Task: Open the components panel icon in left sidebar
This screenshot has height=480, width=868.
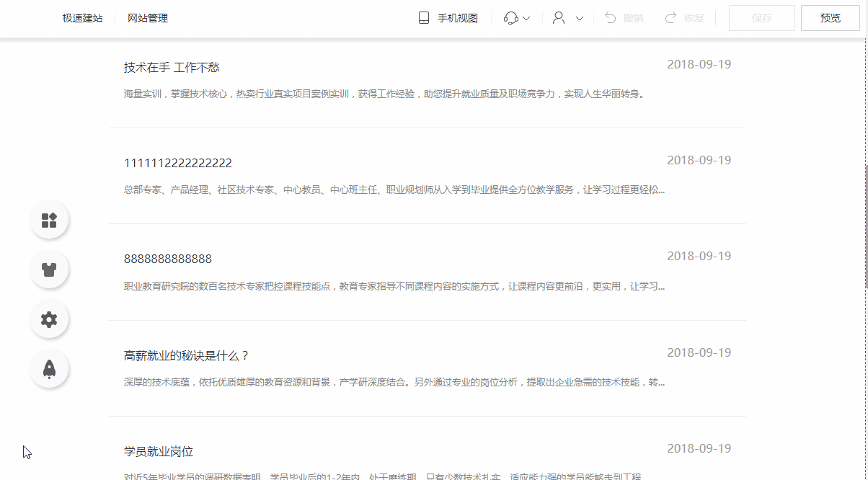Action: pos(49,221)
